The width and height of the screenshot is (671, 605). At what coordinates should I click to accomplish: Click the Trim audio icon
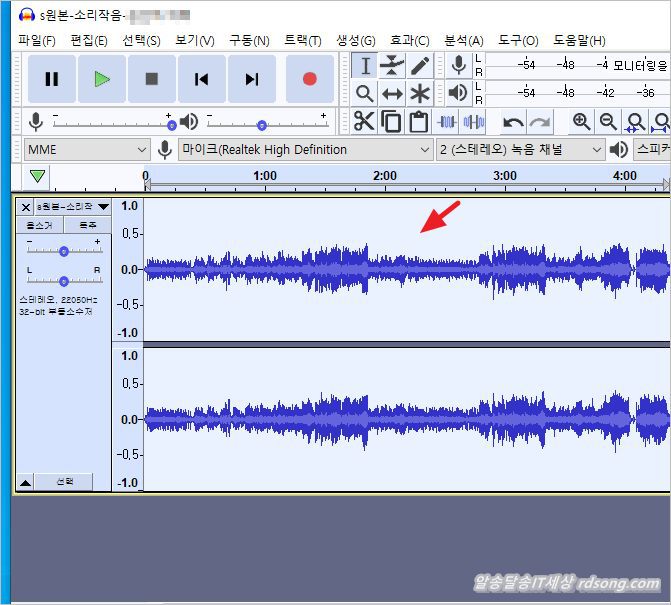[x=447, y=122]
